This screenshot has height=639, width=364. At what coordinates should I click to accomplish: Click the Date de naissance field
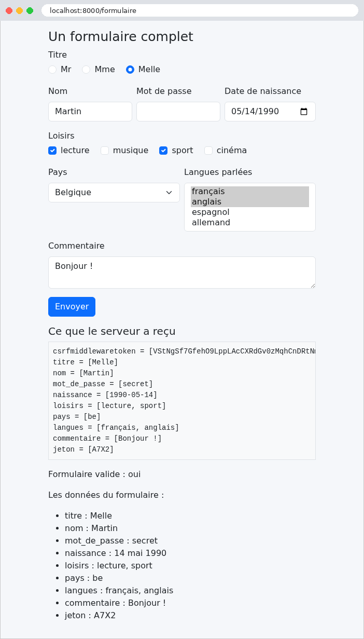pyautogui.click(x=270, y=112)
